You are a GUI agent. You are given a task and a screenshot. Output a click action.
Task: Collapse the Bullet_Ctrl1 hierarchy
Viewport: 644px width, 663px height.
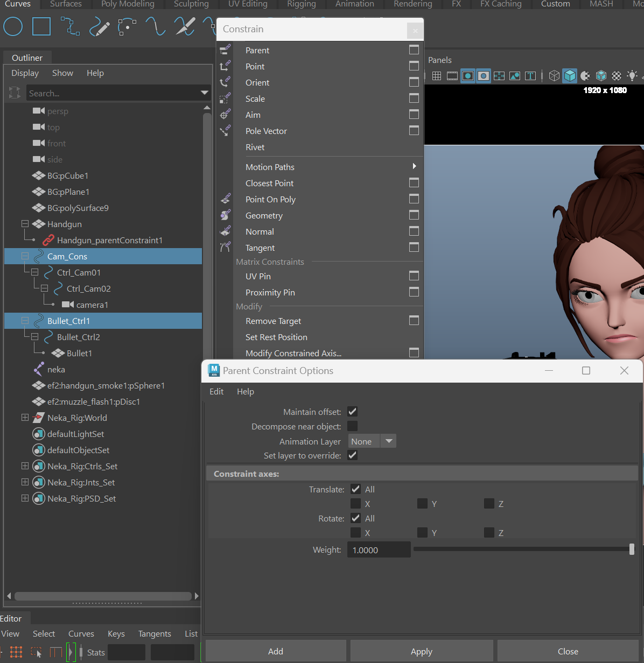(x=25, y=321)
